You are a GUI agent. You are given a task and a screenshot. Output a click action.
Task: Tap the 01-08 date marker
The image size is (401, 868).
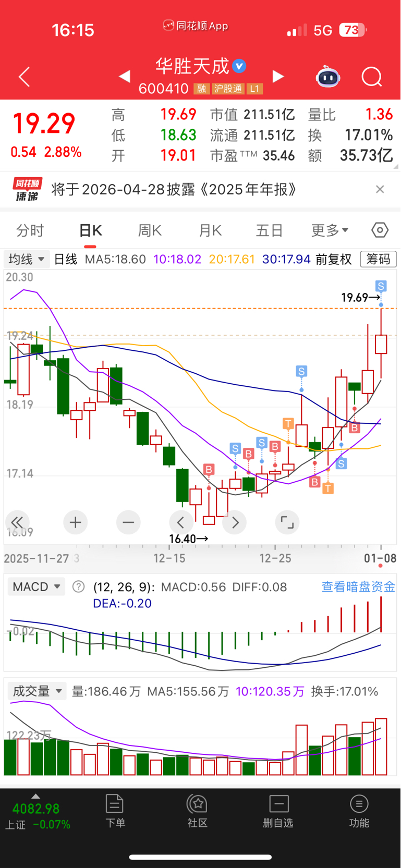point(380,558)
